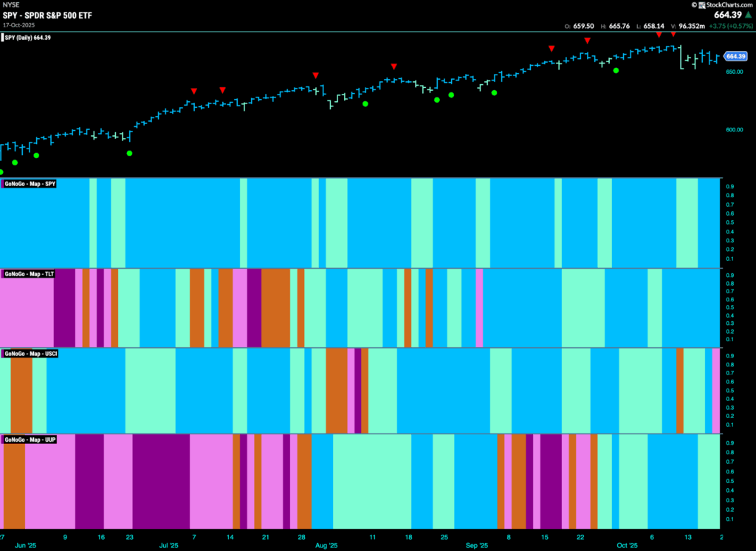
Task: Click the Jul '25 month label
Action: (x=169, y=546)
